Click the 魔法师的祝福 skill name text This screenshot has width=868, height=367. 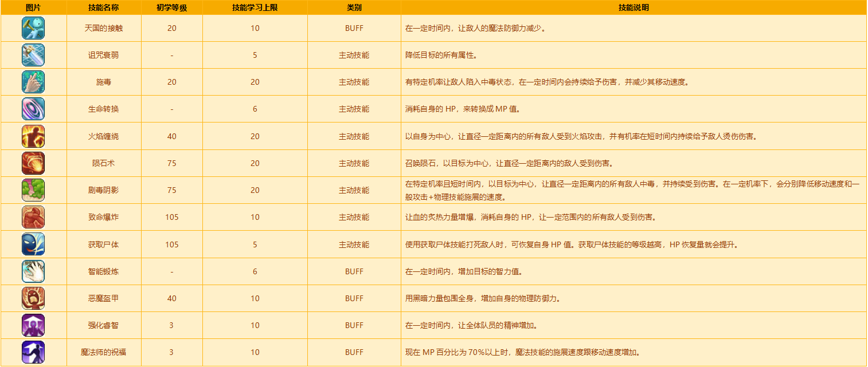pyautogui.click(x=104, y=352)
